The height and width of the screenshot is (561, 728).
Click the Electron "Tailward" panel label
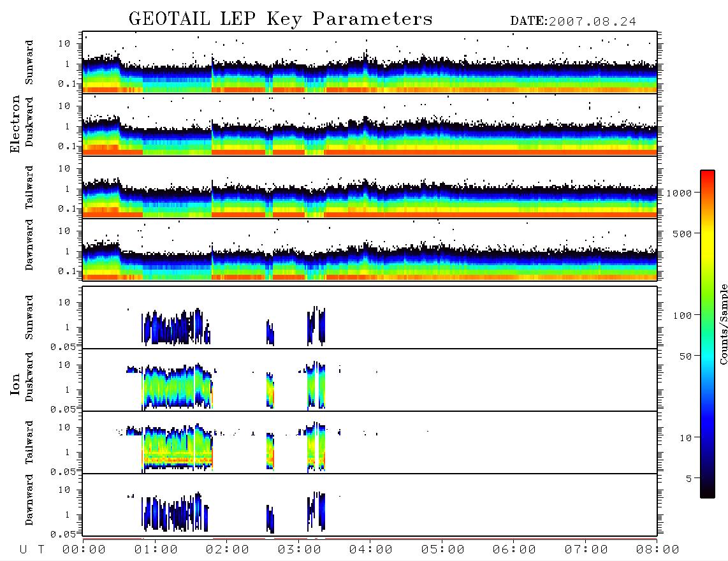[x=29, y=187]
